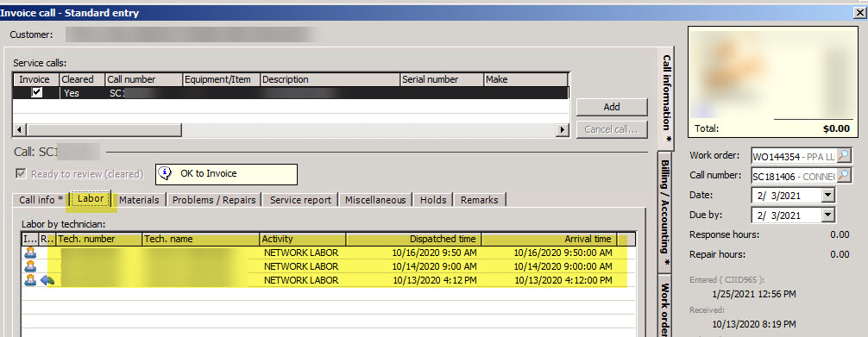Toggle Ready to review (cleared) checkbox
This screenshot has width=868, height=337.
pyautogui.click(x=21, y=174)
